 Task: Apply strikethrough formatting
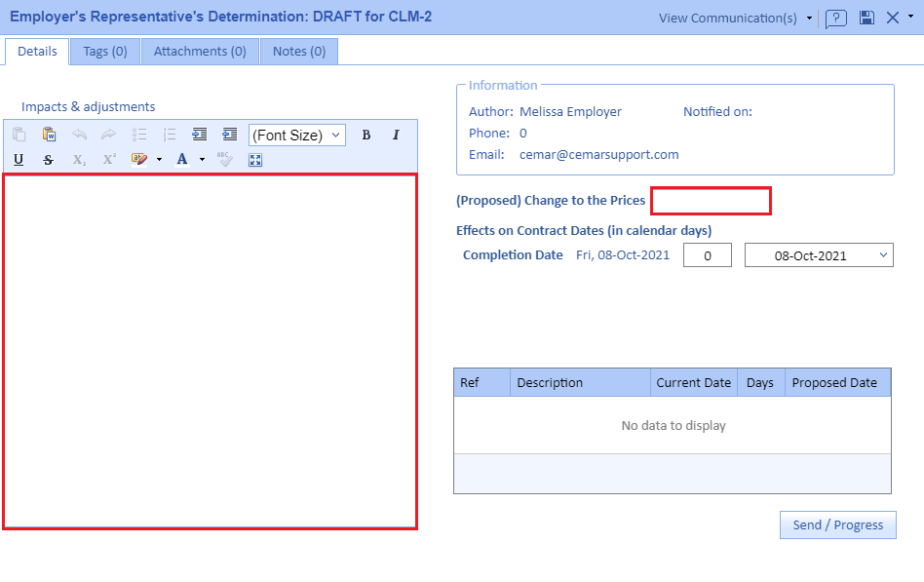coord(48,160)
